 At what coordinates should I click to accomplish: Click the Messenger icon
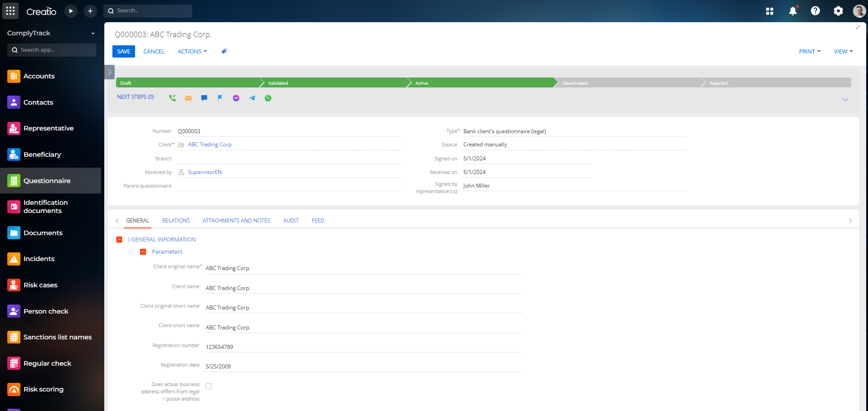click(x=236, y=98)
